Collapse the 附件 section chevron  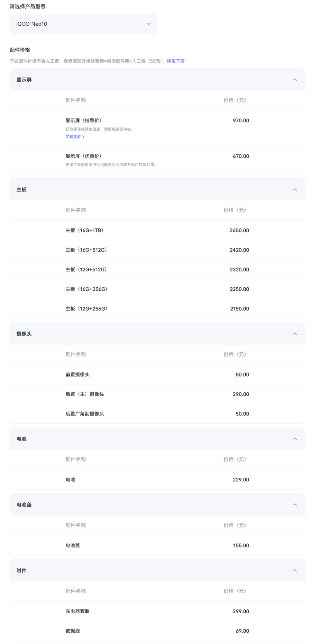pyautogui.click(x=295, y=570)
